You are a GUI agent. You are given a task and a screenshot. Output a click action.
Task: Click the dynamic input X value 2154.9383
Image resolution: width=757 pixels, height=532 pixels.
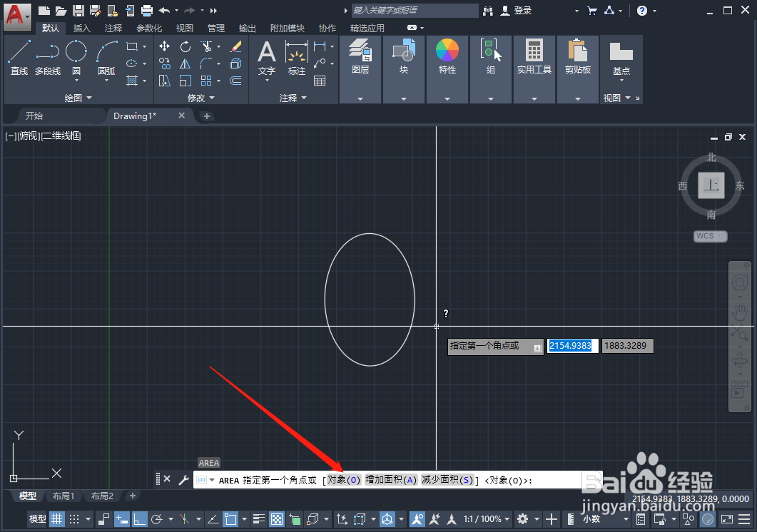(x=573, y=346)
